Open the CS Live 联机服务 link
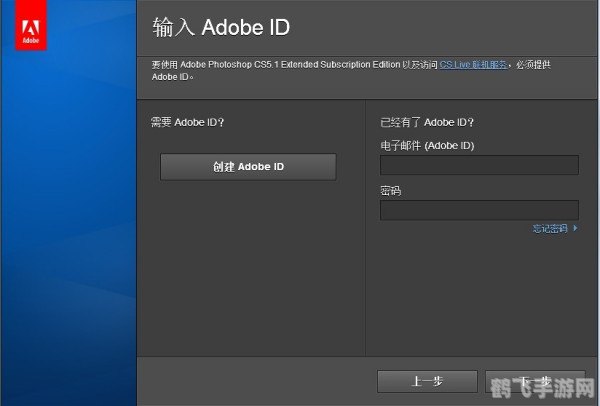 tap(474, 65)
